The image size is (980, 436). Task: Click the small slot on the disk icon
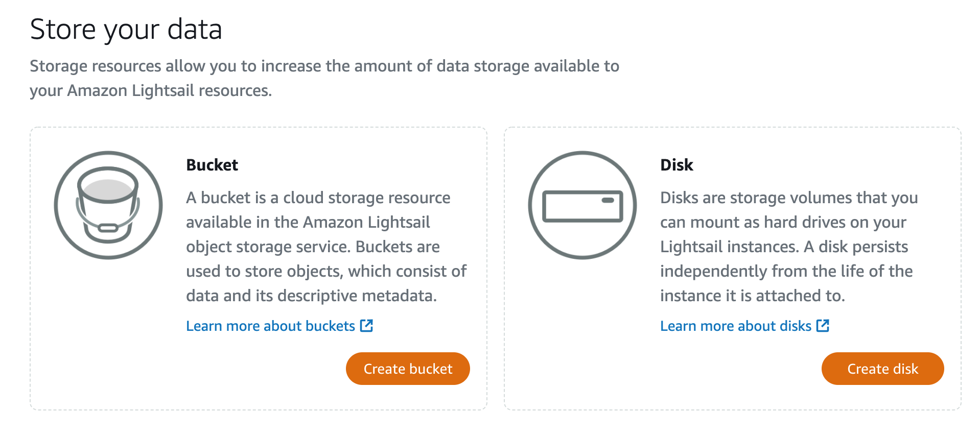(x=608, y=200)
